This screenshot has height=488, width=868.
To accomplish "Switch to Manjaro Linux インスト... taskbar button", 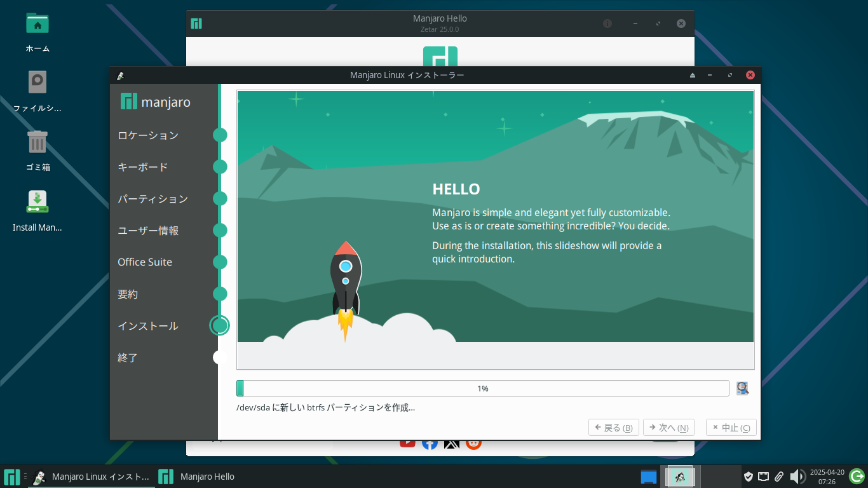I will point(92,477).
